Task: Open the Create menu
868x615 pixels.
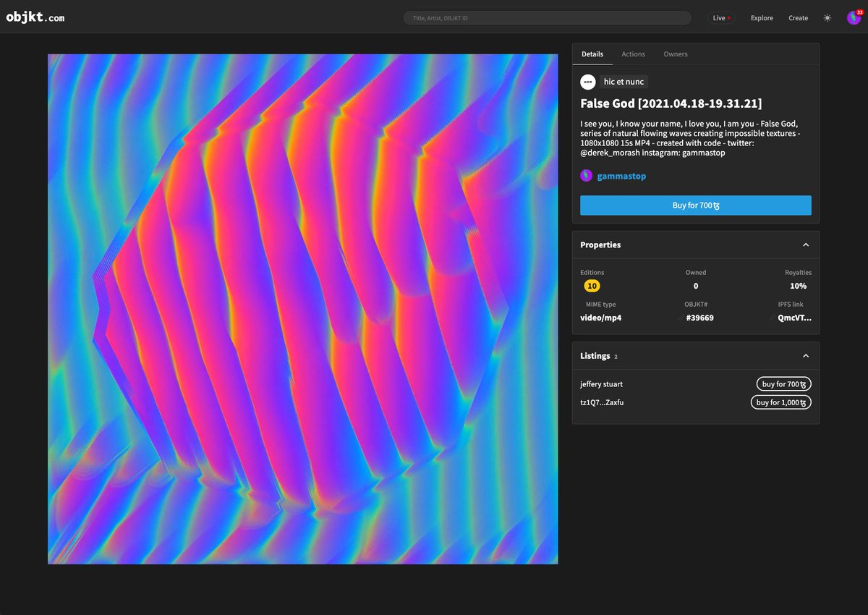Action: coord(799,18)
